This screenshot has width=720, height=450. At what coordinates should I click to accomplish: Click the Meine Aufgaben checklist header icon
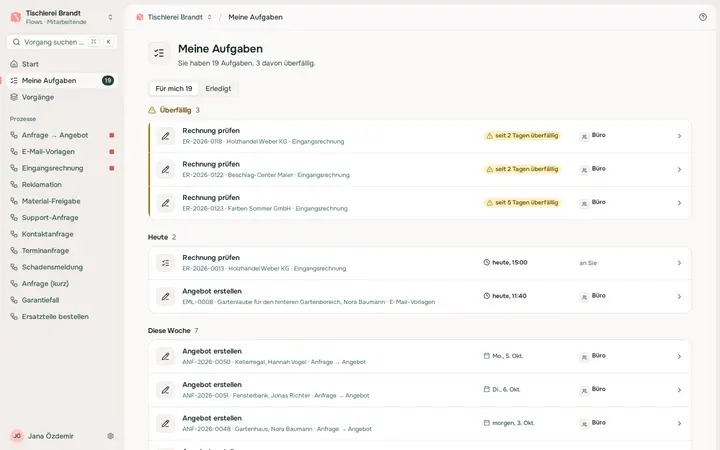[159, 53]
